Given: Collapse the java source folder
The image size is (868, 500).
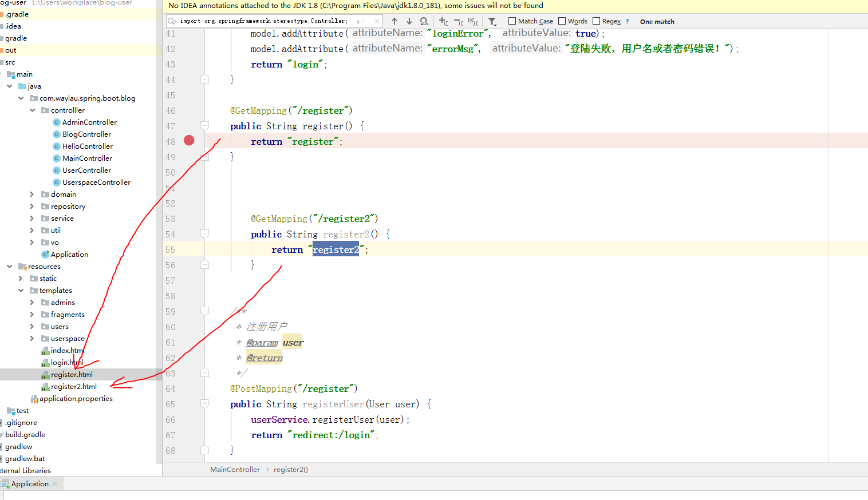Looking at the screenshot, I should (x=10, y=86).
